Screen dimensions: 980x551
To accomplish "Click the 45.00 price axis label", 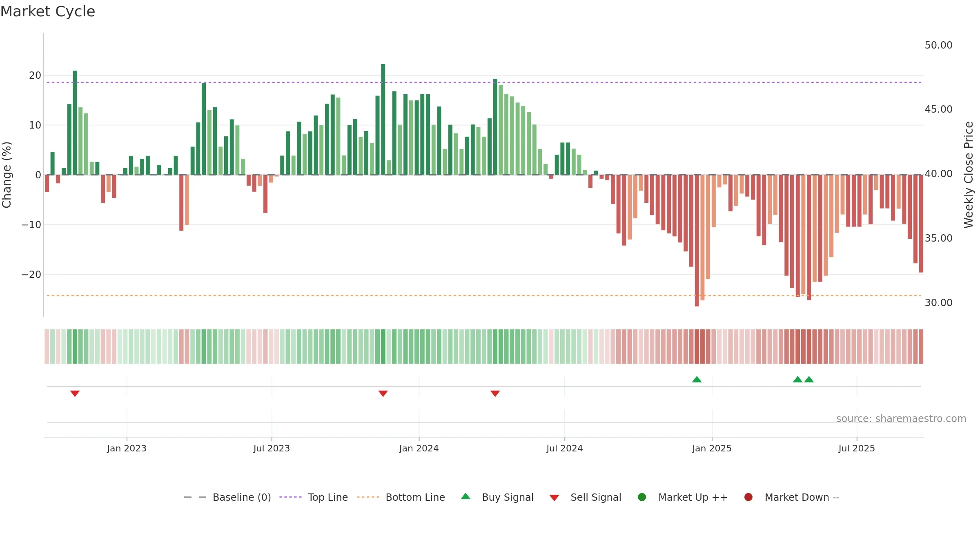I will (x=938, y=109).
